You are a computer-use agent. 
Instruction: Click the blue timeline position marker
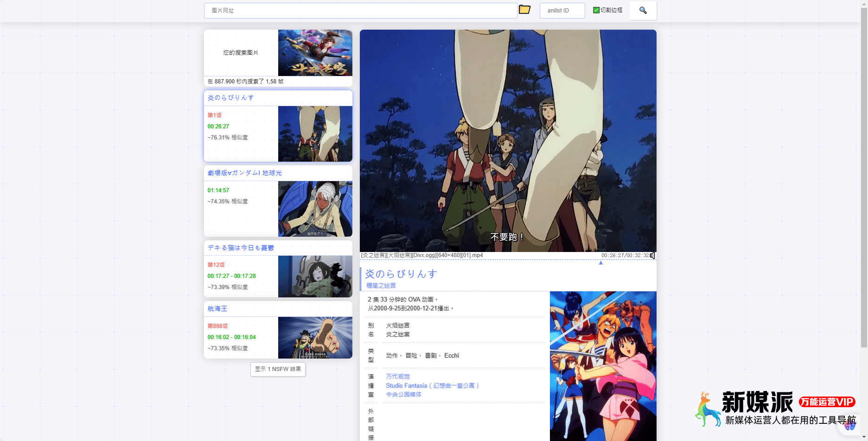pyautogui.click(x=600, y=263)
